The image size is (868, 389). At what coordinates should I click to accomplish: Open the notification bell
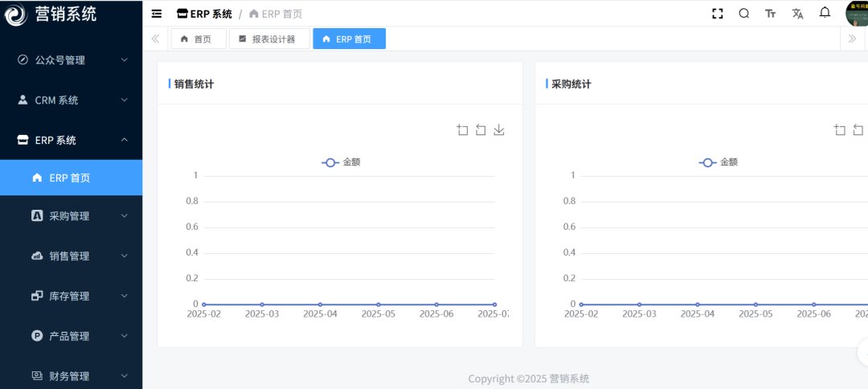click(825, 13)
